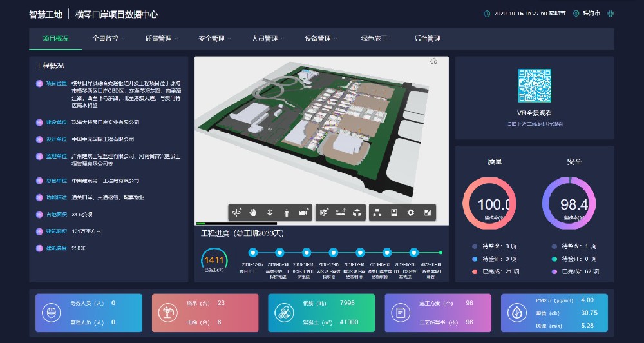Open the model structure tree icon
Image resolution: width=644 pixels, height=343 pixels.
378,212
